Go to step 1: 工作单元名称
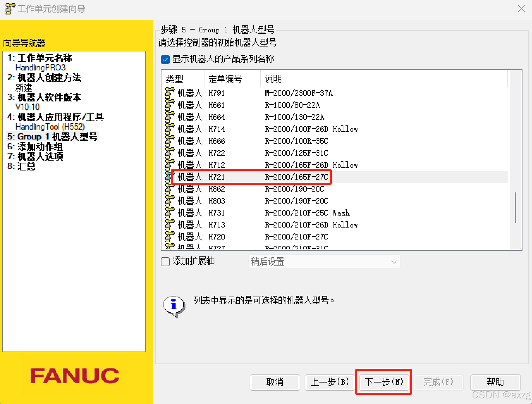Screen dimensions: 532x404 click(39, 58)
